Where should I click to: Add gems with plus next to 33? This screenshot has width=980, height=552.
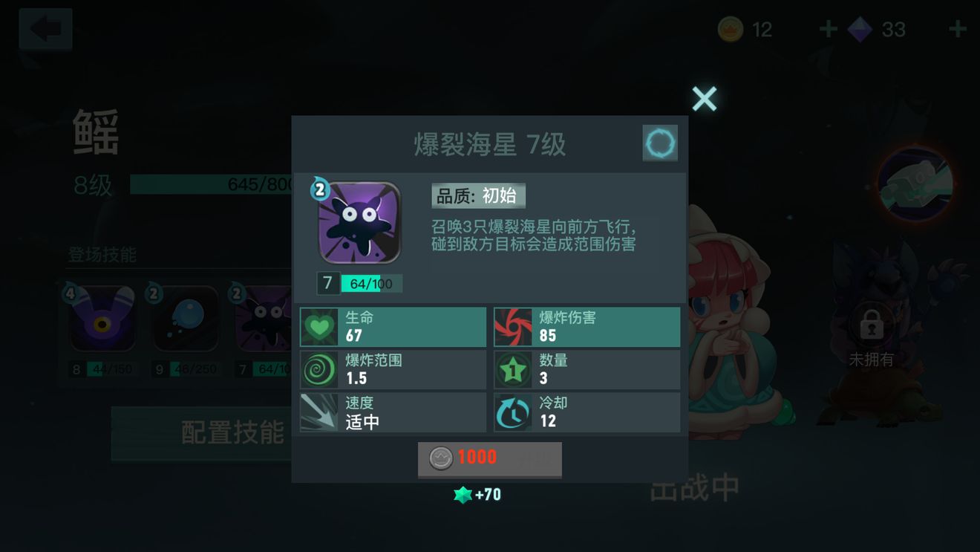(x=957, y=30)
